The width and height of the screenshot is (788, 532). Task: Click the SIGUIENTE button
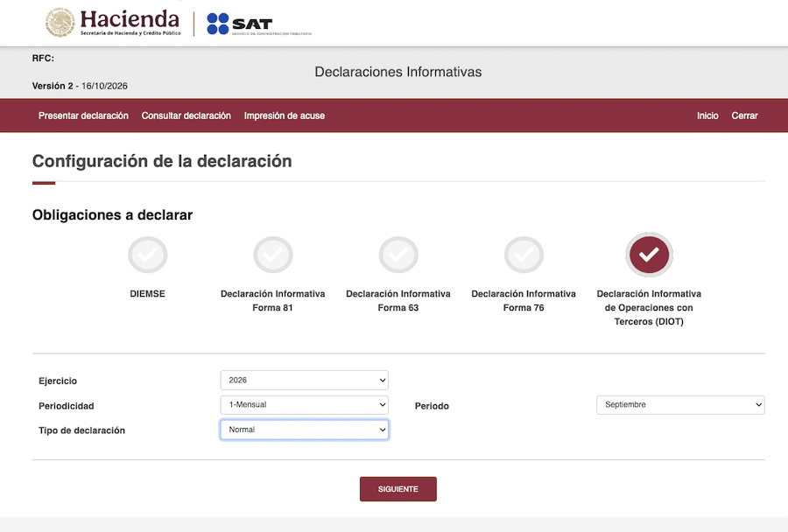(398, 489)
